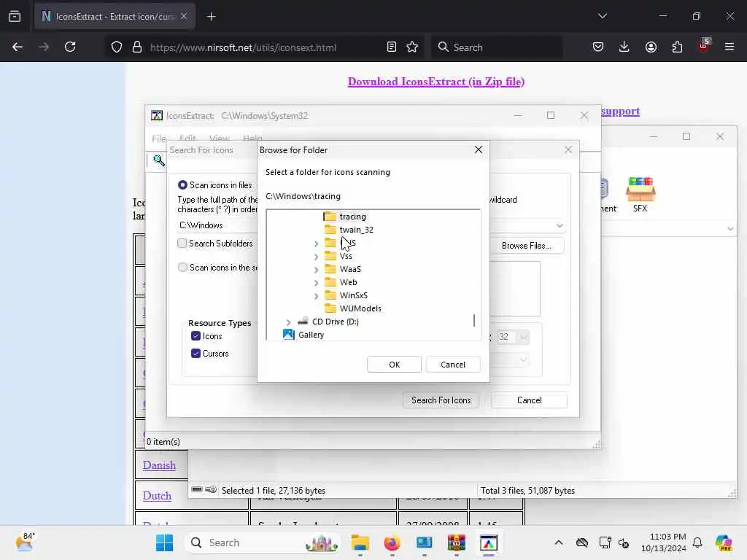Image resolution: width=747 pixels, height=560 pixels.
Task: Select the WUModels folder
Action: pyautogui.click(x=360, y=308)
